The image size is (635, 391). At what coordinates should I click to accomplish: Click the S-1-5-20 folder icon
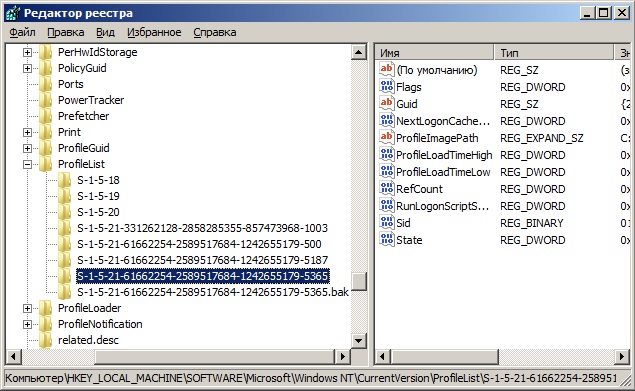[x=64, y=212]
